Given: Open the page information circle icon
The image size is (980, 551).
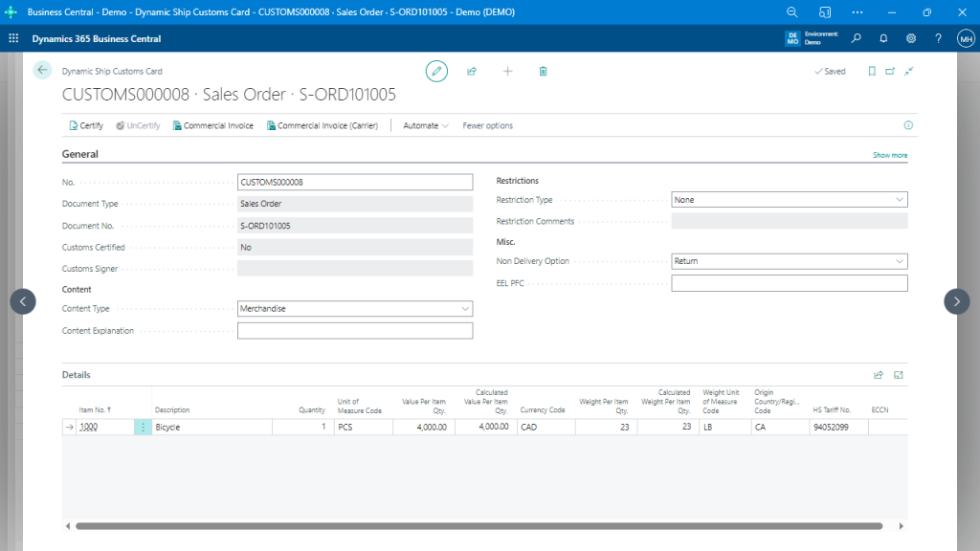Looking at the screenshot, I should 907,125.
